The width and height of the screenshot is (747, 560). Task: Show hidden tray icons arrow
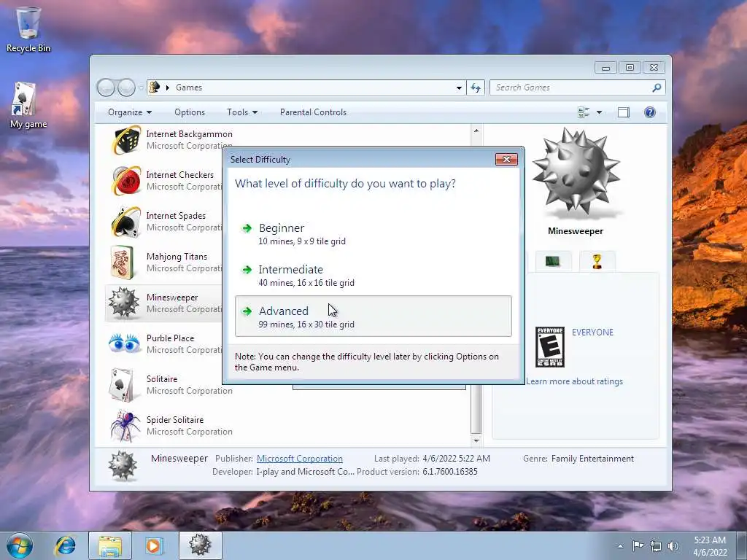620,546
